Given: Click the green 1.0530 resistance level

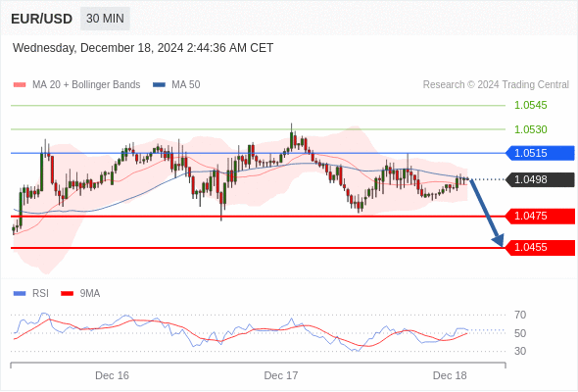Looking at the screenshot, I should point(530,129).
